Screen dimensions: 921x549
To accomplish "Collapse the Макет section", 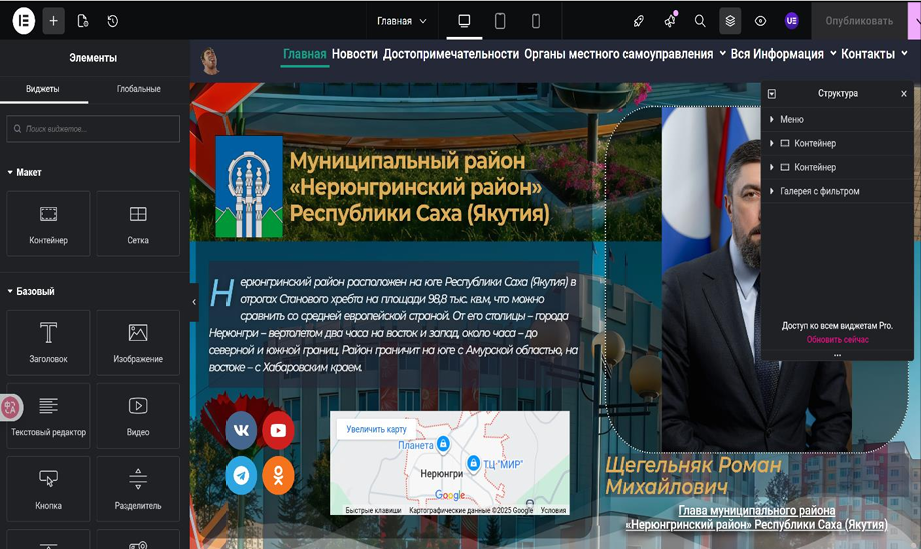I will click(x=24, y=172).
